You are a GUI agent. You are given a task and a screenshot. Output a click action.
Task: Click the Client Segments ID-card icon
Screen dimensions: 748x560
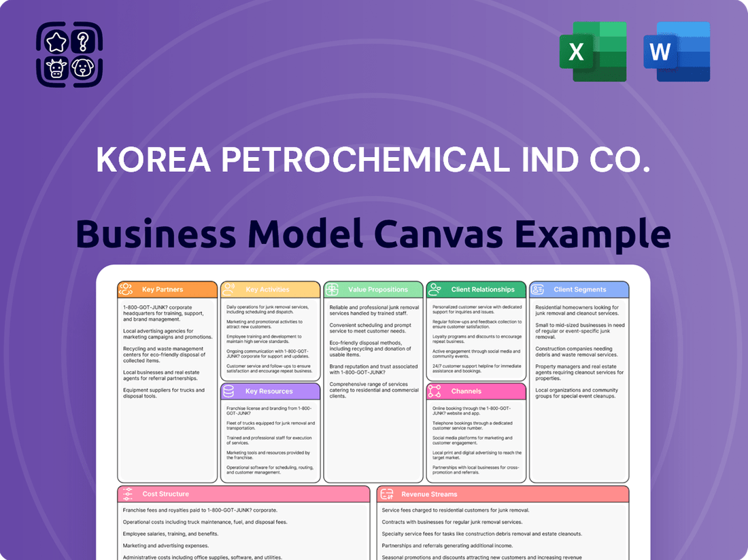pyautogui.click(x=538, y=289)
